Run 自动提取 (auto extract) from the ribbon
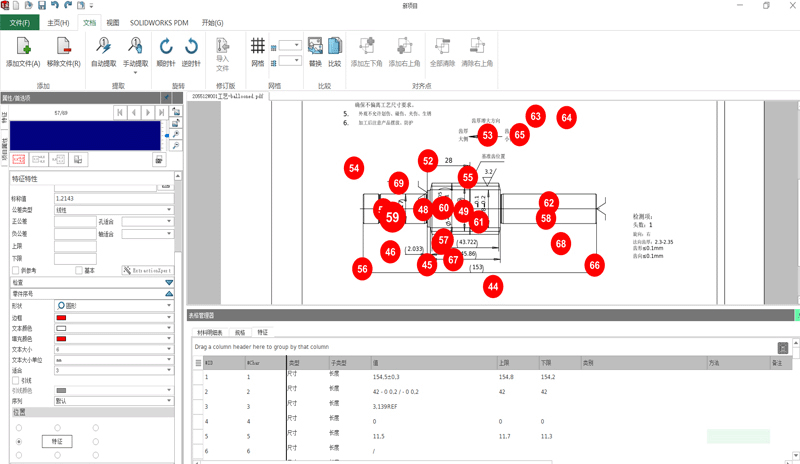Image resolution: width=800 pixels, height=464 pixels. (103, 46)
